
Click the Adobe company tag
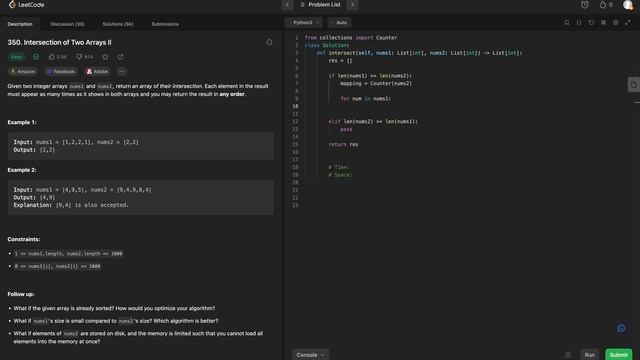point(97,71)
